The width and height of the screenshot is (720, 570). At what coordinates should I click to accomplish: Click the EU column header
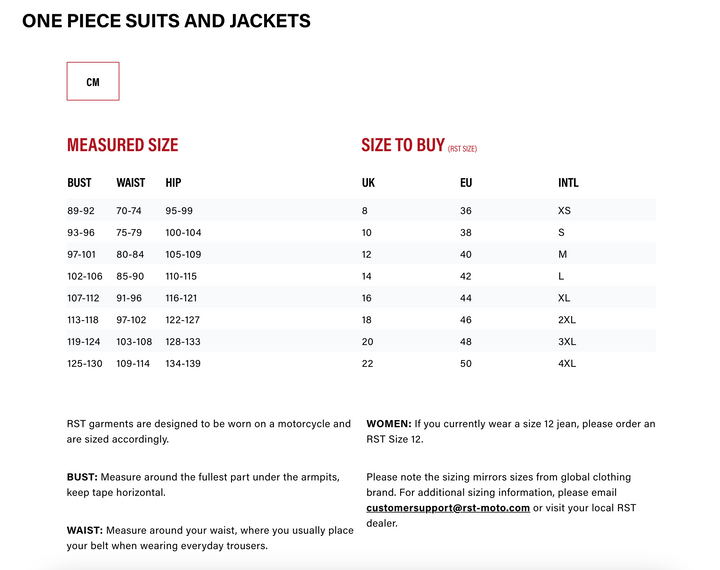(x=466, y=183)
